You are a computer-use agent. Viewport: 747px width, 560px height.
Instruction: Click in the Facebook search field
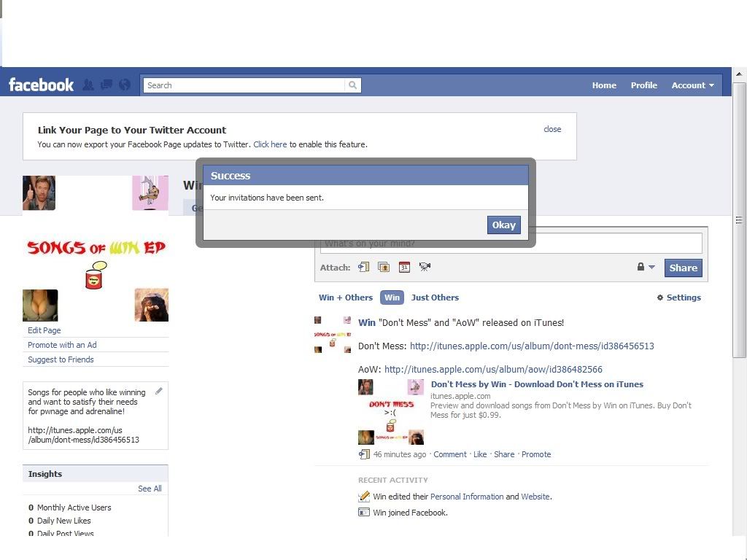pyautogui.click(x=244, y=85)
